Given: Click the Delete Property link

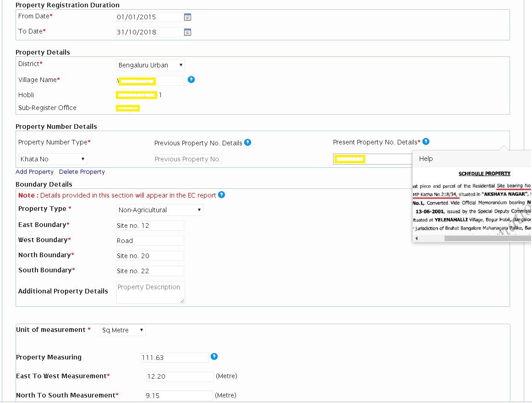Looking at the screenshot, I should 82,171.
